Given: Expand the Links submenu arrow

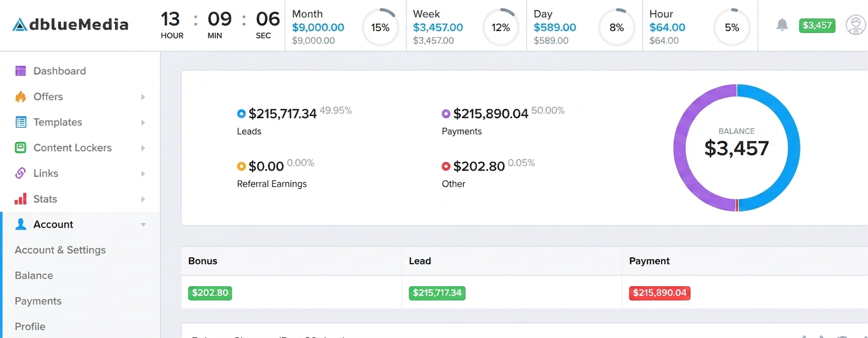Looking at the screenshot, I should point(143,174).
